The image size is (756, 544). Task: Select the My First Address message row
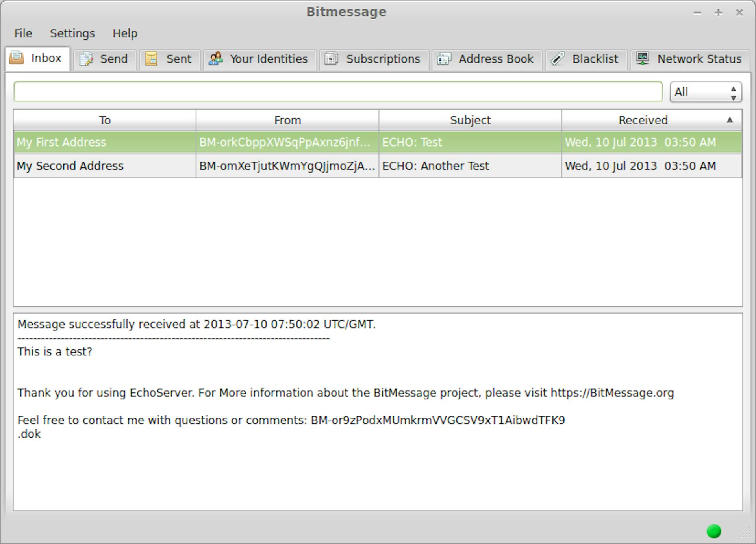pos(61,142)
